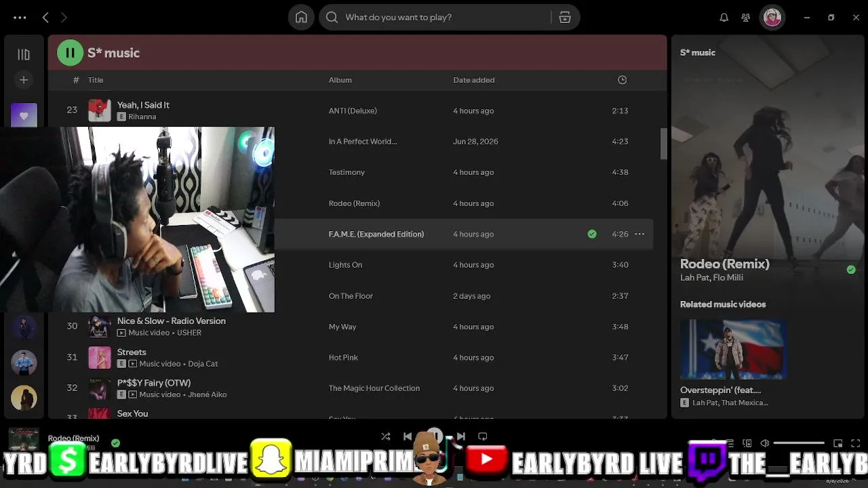Select track 'P*$$Y Fairy (OTW)'

pos(154,383)
